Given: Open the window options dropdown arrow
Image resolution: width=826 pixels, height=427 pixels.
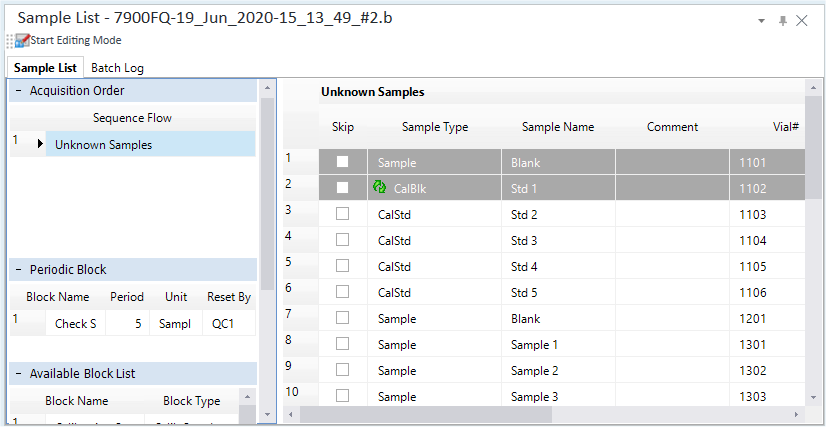Looking at the screenshot, I should (761, 21).
